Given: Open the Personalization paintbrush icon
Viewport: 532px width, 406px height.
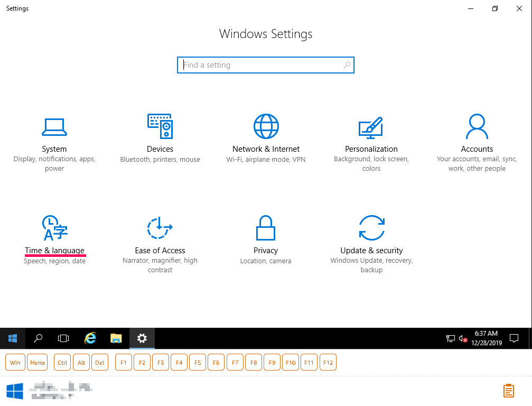Looking at the screenshot, I should (371, 127).
